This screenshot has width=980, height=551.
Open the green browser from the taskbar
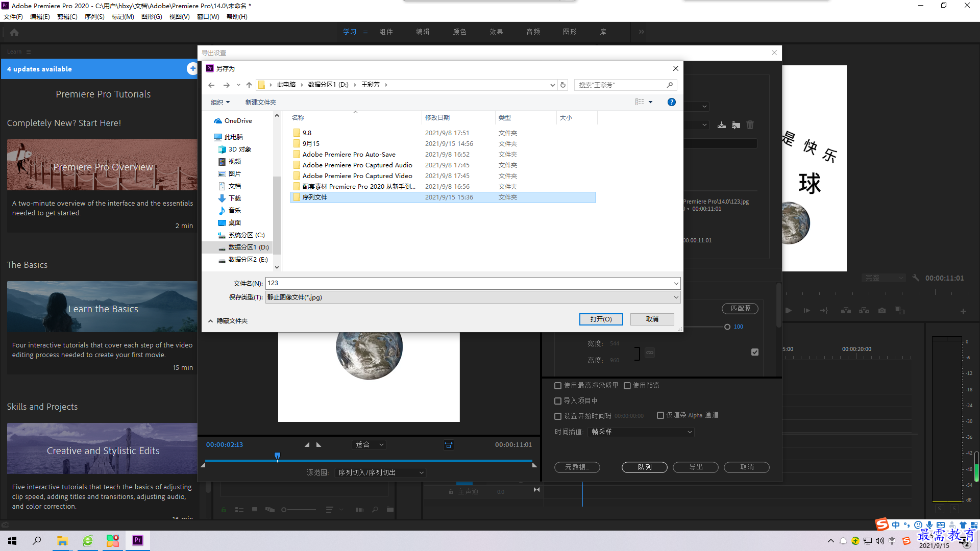coord(88,541)
